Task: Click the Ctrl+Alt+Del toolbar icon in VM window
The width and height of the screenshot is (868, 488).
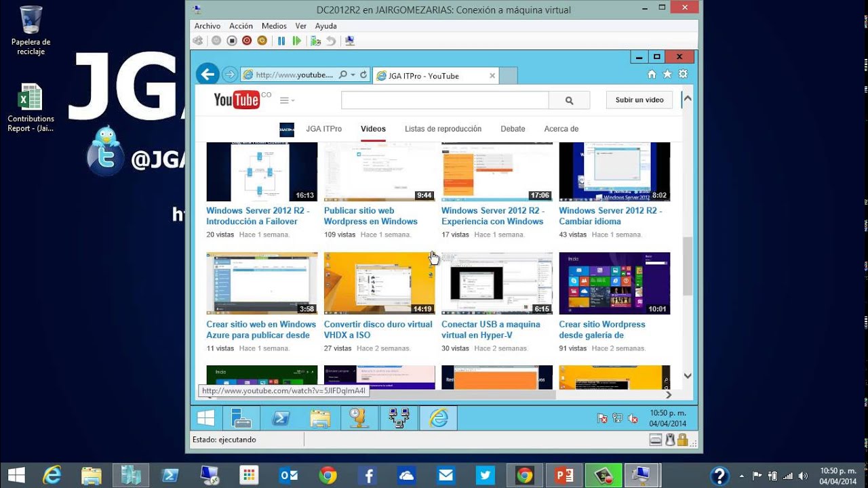Action: [x=198, y=41]
